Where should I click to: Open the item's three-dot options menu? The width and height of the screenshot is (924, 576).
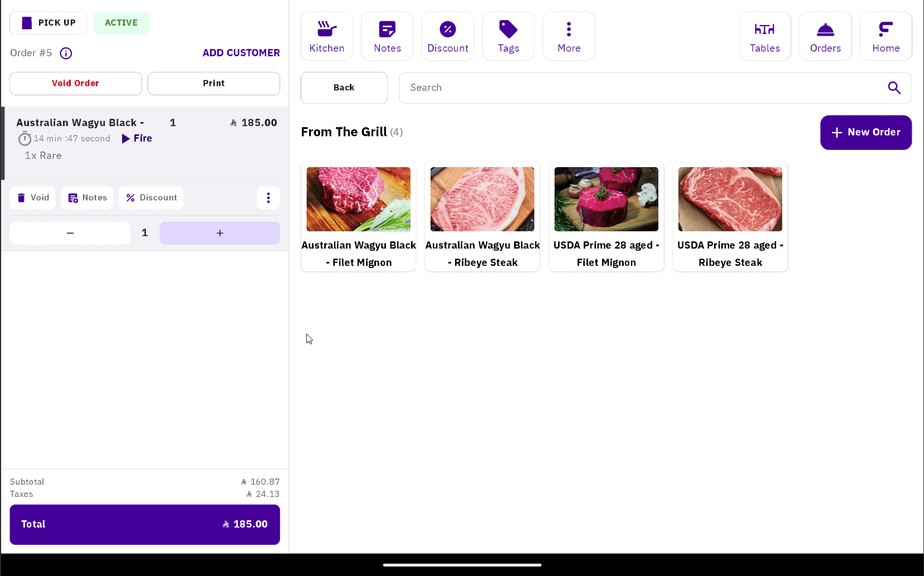pos(268,198)
